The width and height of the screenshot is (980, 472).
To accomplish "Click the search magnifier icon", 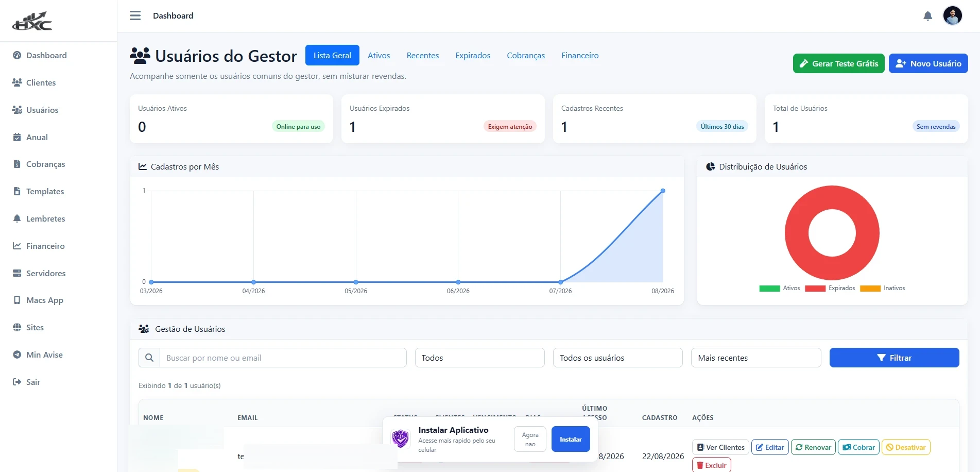I will (149, 358).
